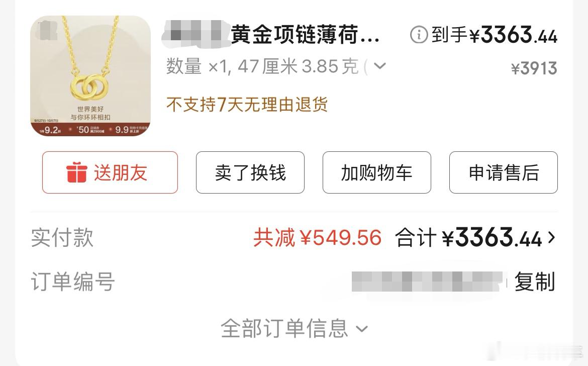Open the chevron arrow after 合计 ¥3363.44
Image resolution: width=588 pixels, height=366 pixels.
552,237
